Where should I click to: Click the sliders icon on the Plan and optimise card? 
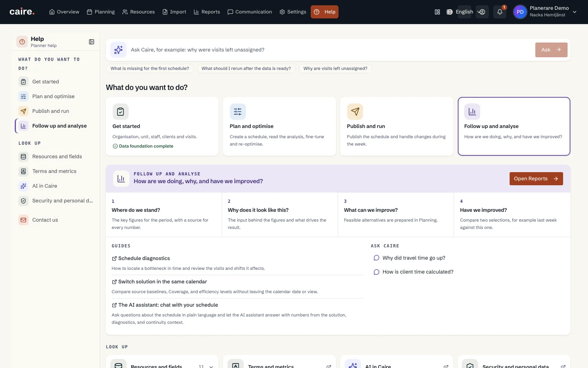click(238, 112)
